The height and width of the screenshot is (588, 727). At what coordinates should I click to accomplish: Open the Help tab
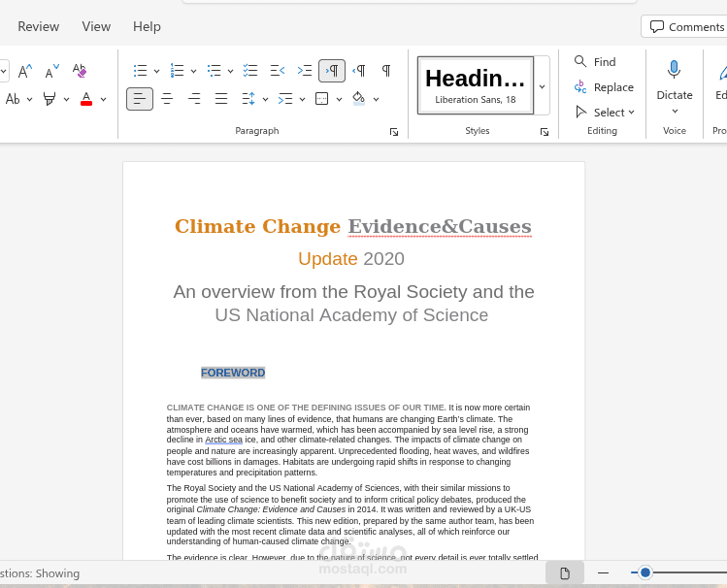point(147,26)
